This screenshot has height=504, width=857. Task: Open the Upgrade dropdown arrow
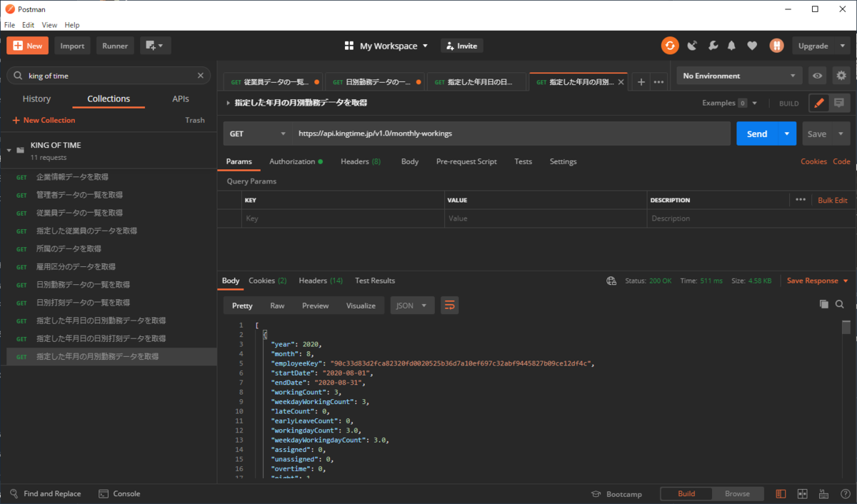(x=843, y=46)
